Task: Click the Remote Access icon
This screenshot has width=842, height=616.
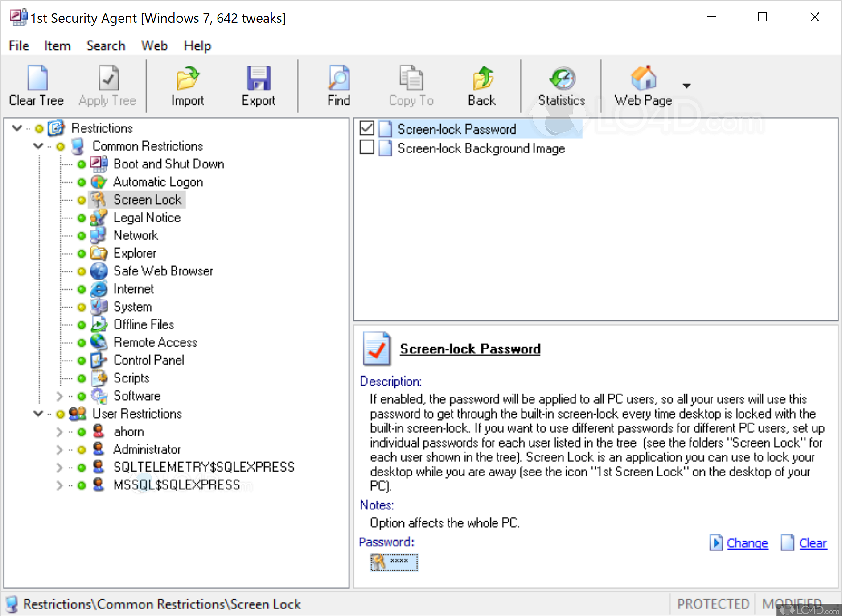Action: (x=99, y=342)
